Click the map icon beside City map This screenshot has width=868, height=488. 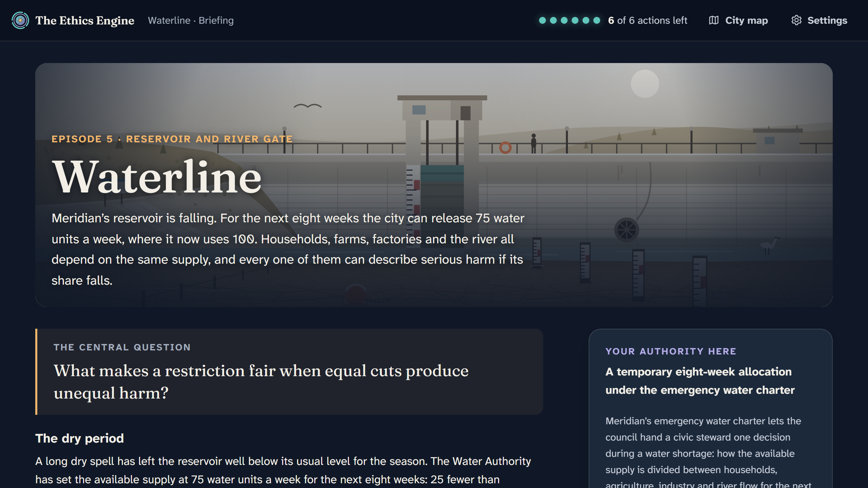(713, 20)
